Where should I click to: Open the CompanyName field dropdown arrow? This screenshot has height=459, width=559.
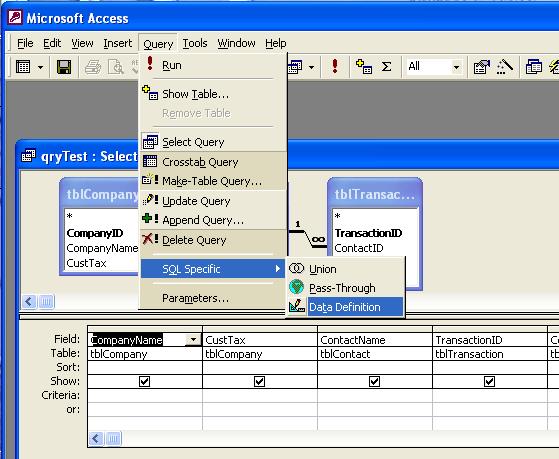193,340
